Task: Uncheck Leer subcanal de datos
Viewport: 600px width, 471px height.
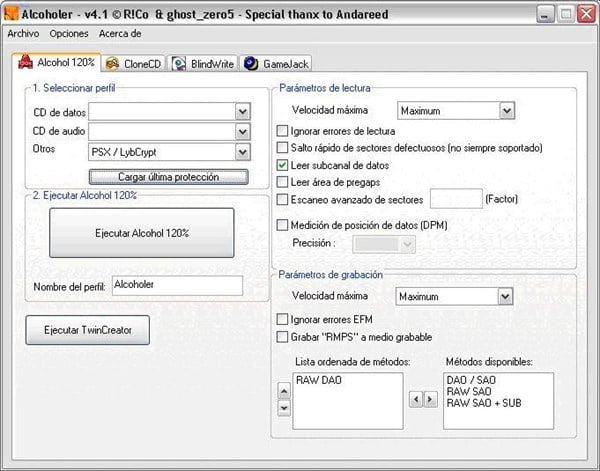Action: point(282,165)
